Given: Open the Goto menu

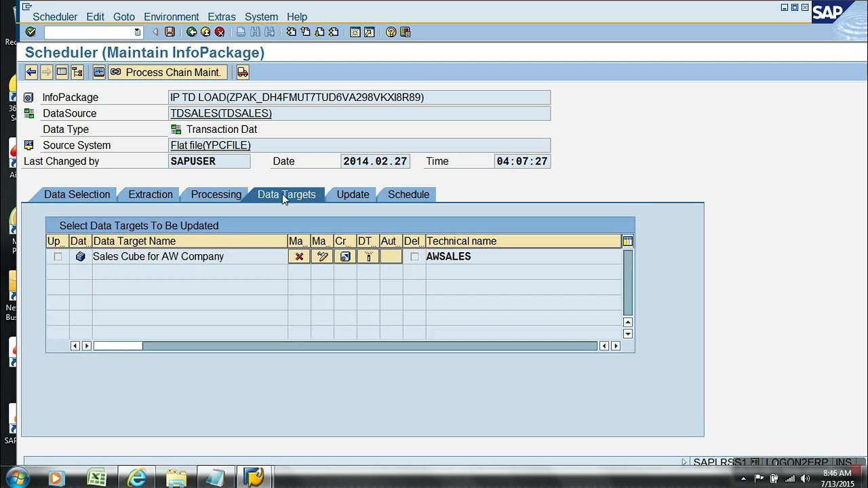Looking at the screenshot, I should point(124,17).
